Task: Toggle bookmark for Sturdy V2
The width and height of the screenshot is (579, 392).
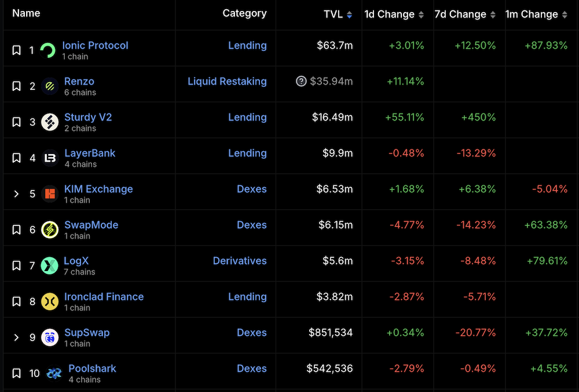Action: tap(17, 122)
